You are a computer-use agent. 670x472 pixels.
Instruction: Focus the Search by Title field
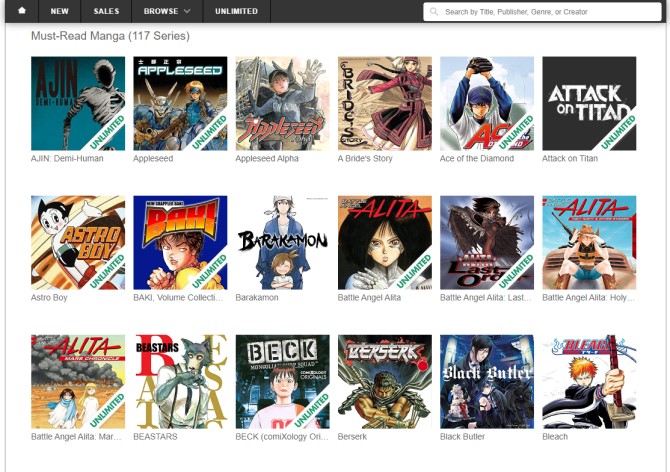542,12
